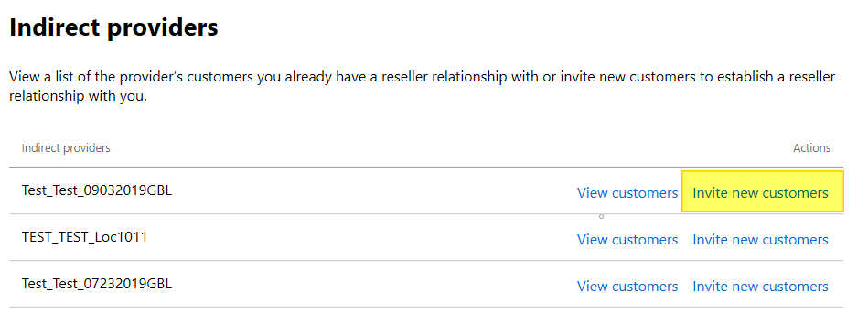Select the Test_Test_09032019GBL provider name
868x336 pixels.
(x=97, y=190)
